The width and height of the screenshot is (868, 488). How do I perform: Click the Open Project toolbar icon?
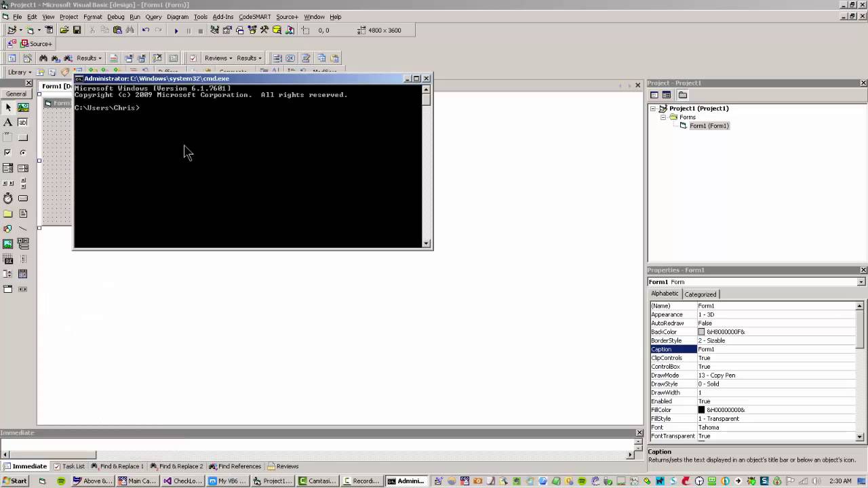pyautogui.click(x=64, y=30)
